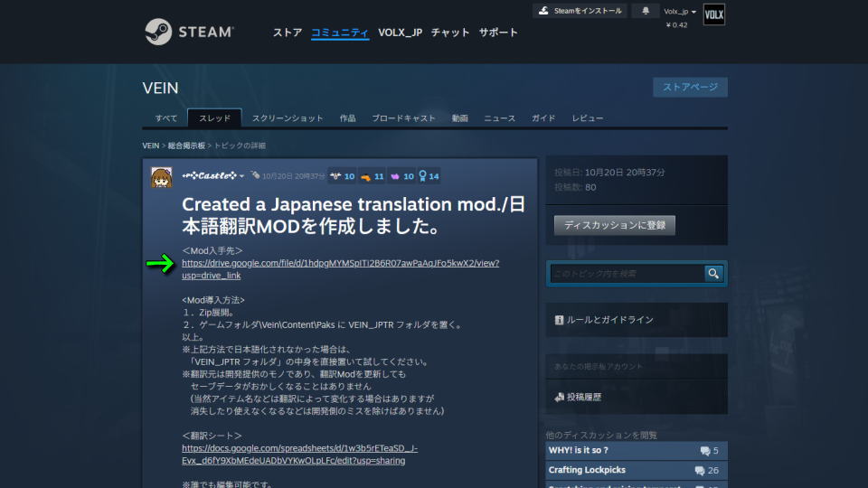Screen dimensions: 868x488
Task: Click the post author's avatar image
Action: 162,177
